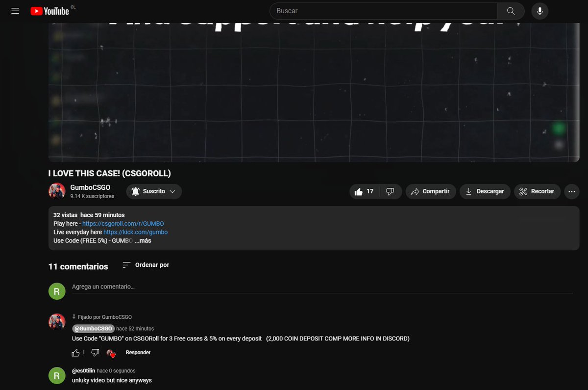Click video title I LOVE THIS CASE!
The height and width of the screenshot is (390, 588).
tap(109, 173)
